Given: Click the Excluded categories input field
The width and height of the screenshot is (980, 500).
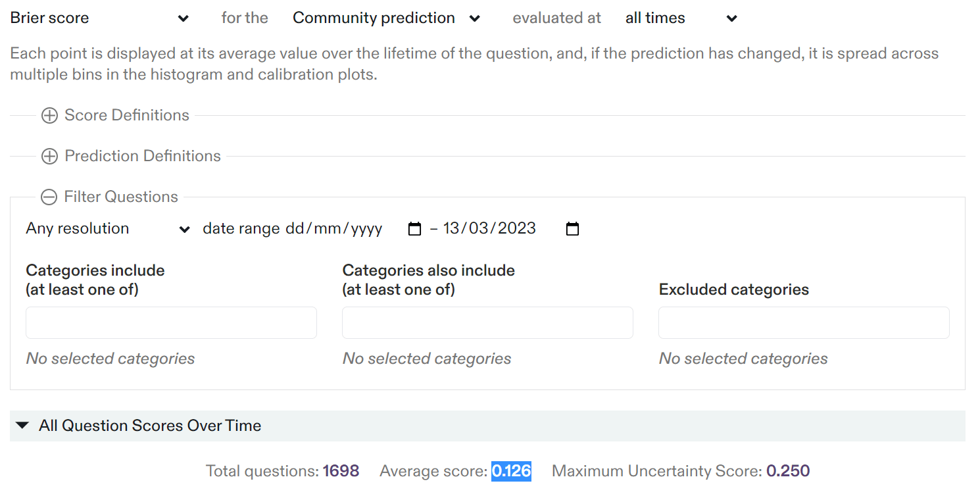Looking at the screenshot, I should 804,323.
